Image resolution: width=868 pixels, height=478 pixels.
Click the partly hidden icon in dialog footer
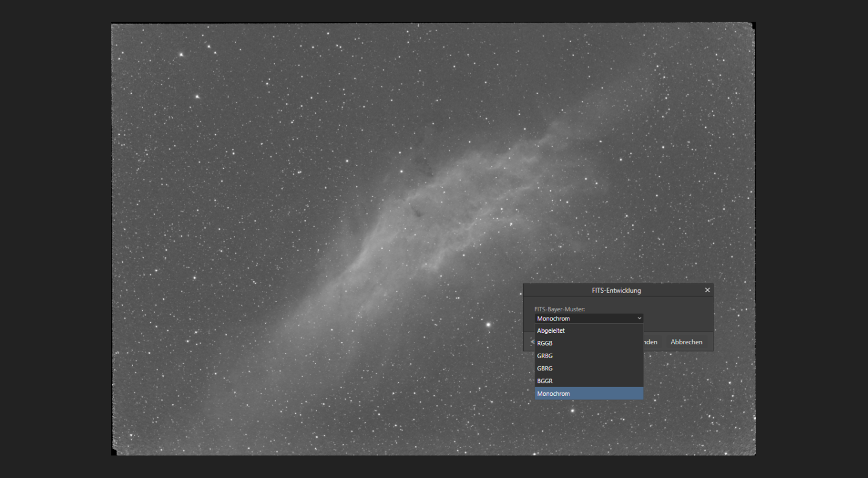coord(531,342)
